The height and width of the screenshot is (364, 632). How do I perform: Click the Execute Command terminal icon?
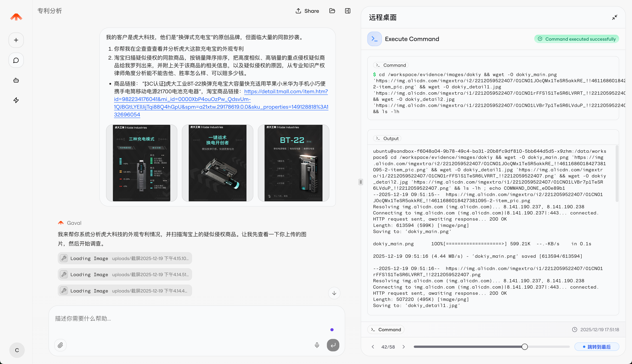pyautogui.click(x=374, y=39)
